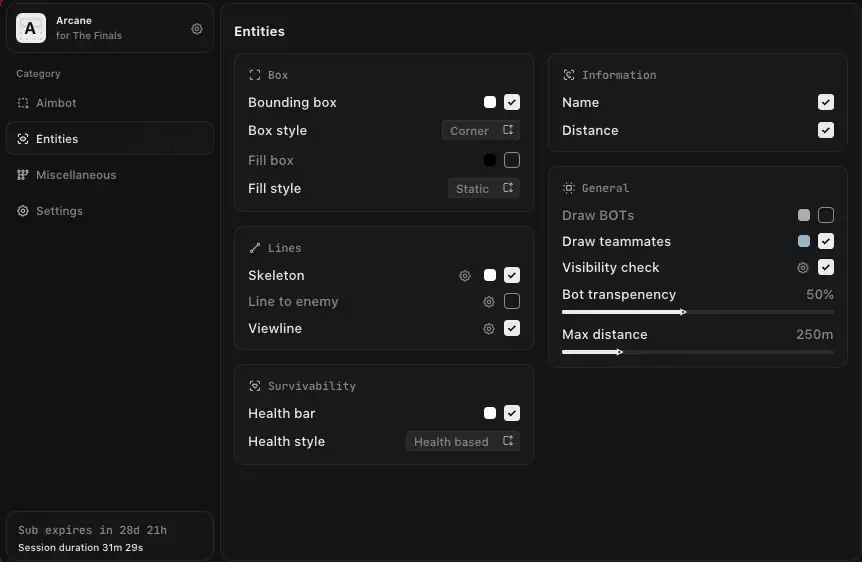
Task: Click the Max distance slider track
Action: [698, 352]
